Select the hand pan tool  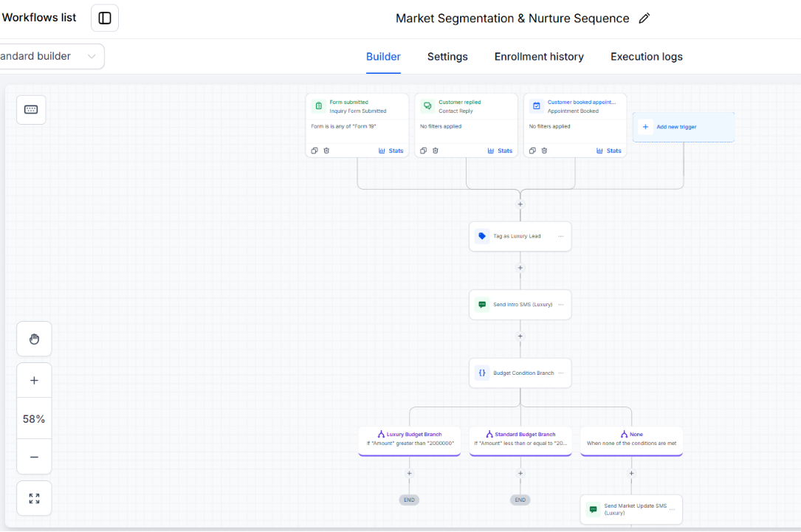34,339
